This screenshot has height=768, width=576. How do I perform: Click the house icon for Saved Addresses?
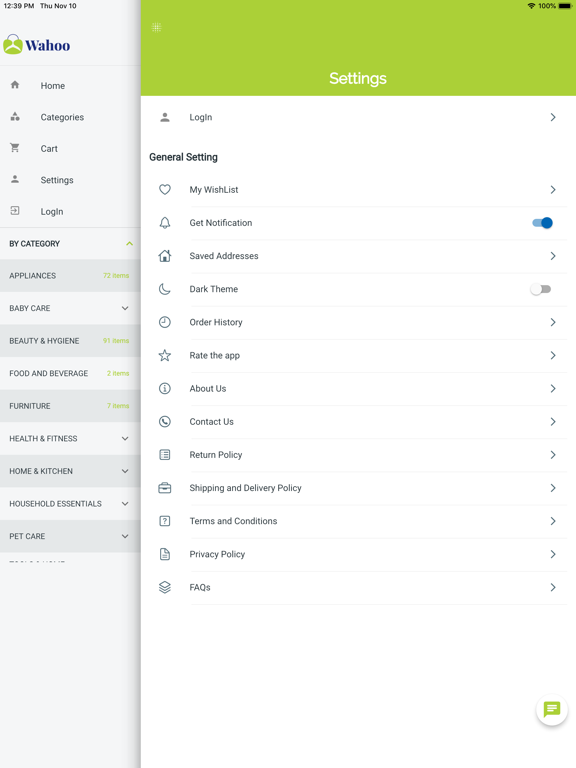(x=165, y=256)
